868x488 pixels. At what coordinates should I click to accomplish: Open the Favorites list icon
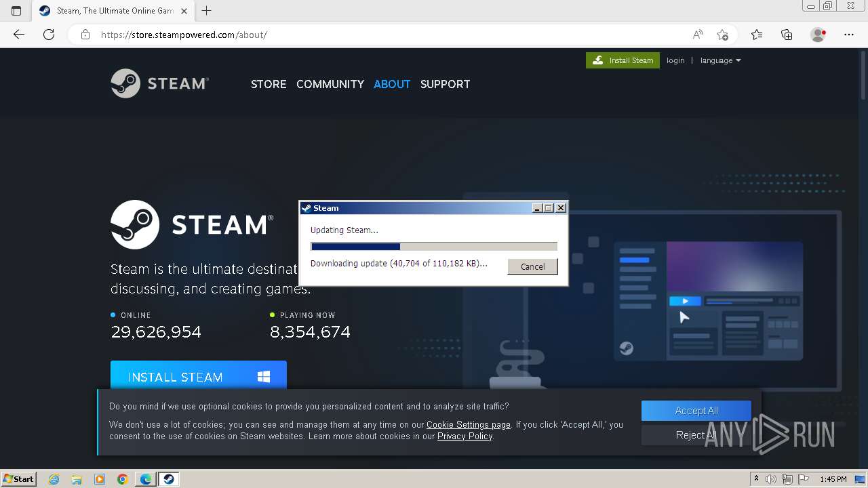pos(757,35)
